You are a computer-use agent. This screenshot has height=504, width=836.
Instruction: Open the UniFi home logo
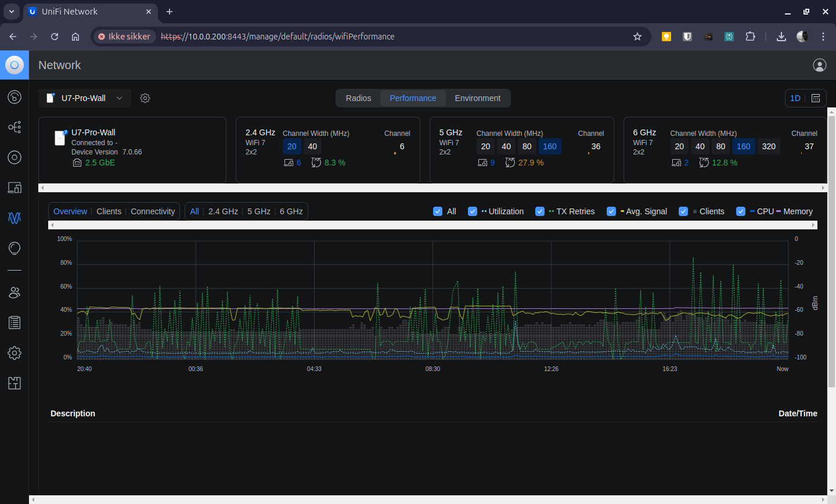(x=15, y=65)
